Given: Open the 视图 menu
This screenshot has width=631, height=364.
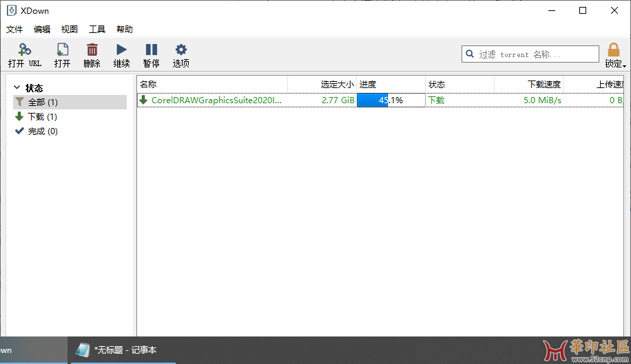Looking at the screenshot, I should click(69, 30).
